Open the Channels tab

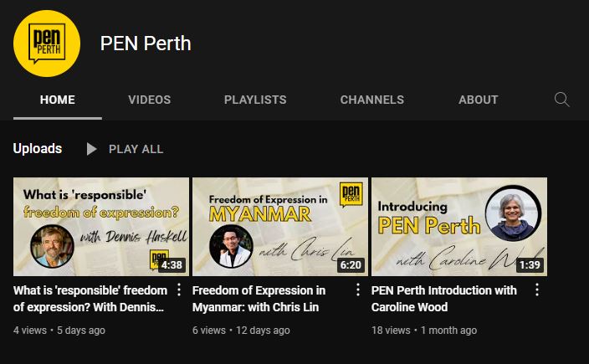371,100
